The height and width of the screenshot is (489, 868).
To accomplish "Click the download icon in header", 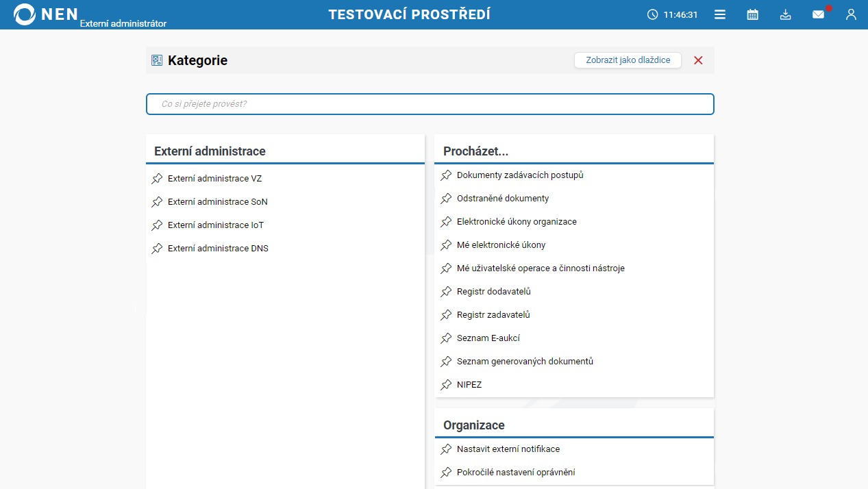I will tap(786, 14).
